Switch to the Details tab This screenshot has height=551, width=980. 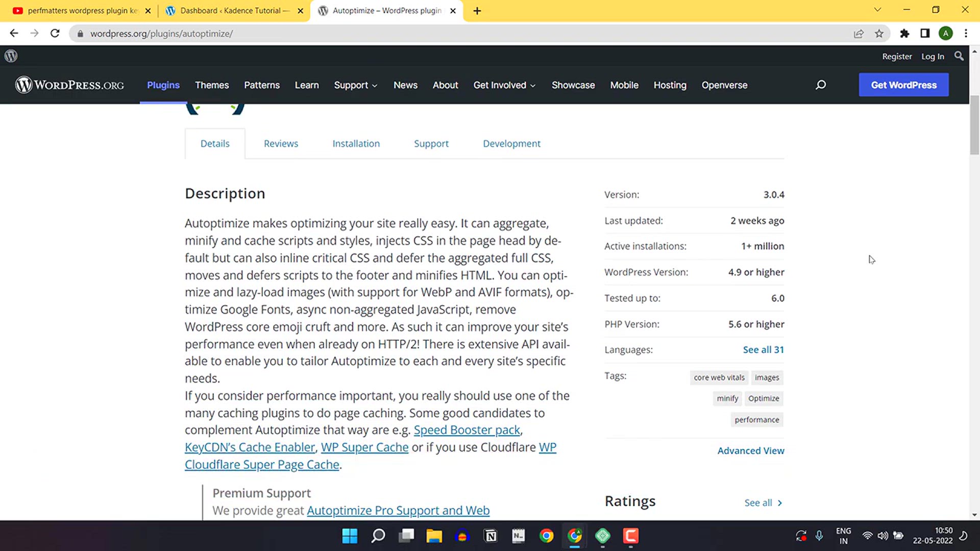pyautogui.click(x=215, y=144)
